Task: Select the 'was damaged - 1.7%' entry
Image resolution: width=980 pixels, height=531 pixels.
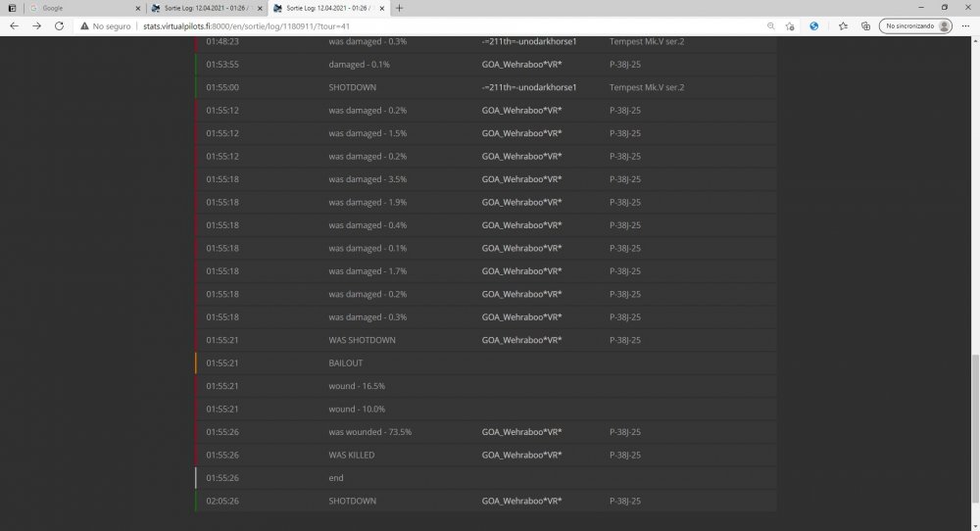Action: 367,271
